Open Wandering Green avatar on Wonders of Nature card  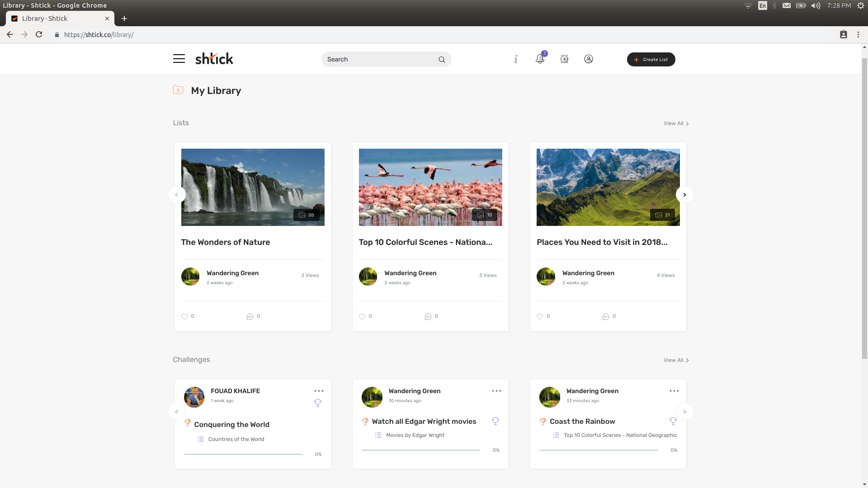click(190, 277)
